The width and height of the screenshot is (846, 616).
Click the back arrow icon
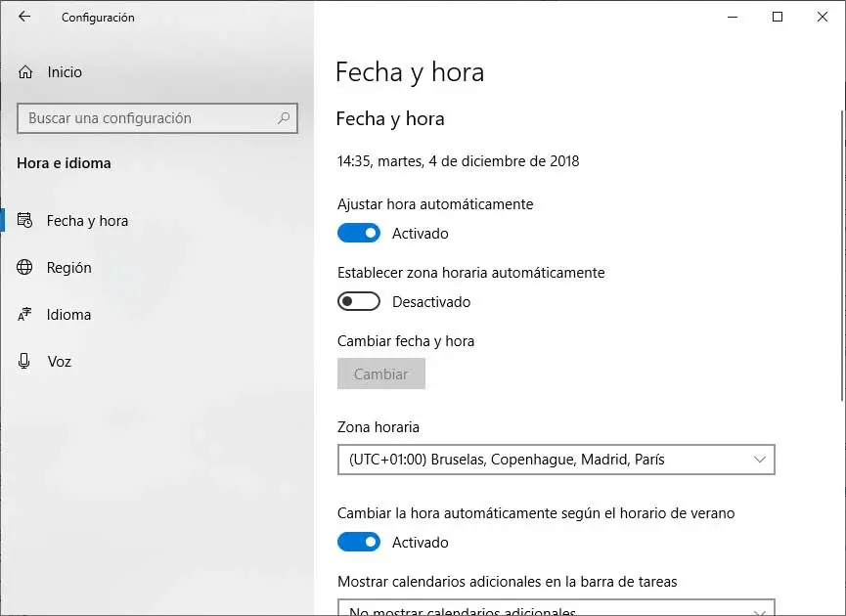pos(24,17)
